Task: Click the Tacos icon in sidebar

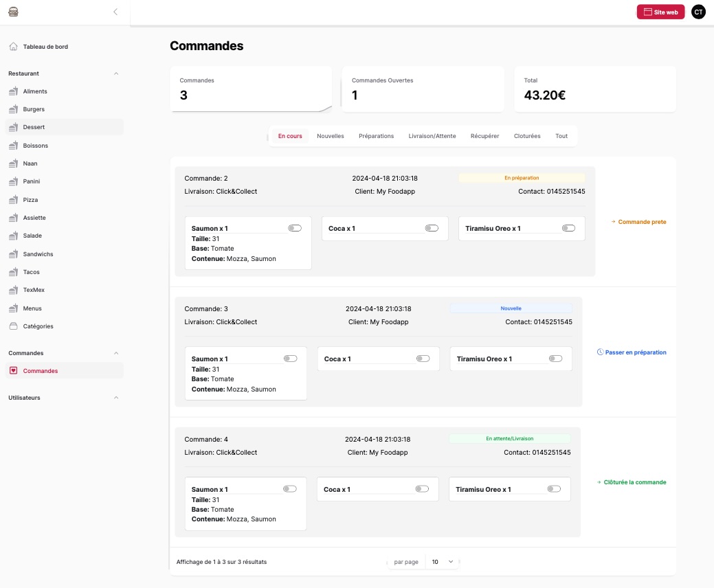Action: pyautogui.click(x=14, y=272)
